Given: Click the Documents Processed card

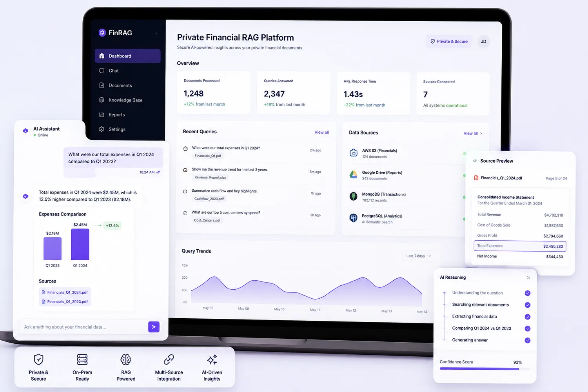Looking at the screenshot, I should 213,93.
